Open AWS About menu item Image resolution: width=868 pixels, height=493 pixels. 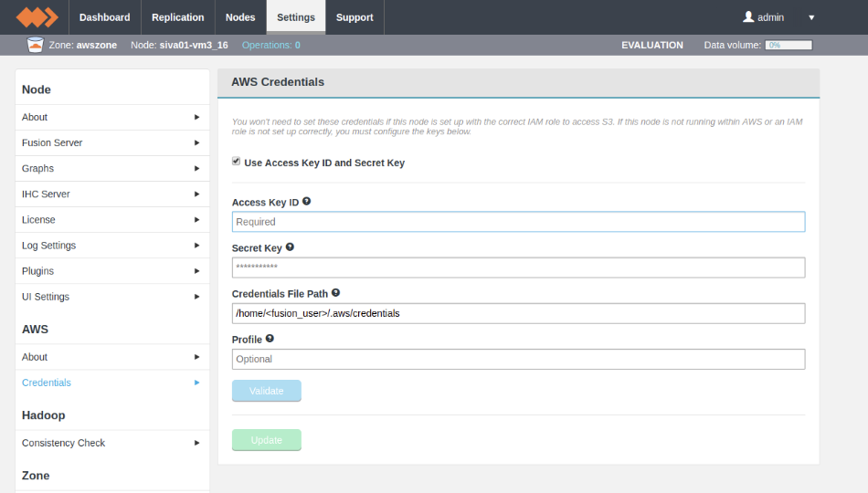point(112,357)
